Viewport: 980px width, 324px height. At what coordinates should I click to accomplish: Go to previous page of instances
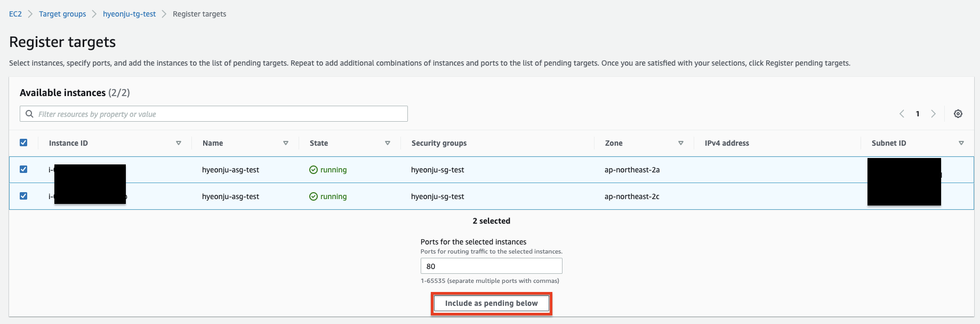902,114
